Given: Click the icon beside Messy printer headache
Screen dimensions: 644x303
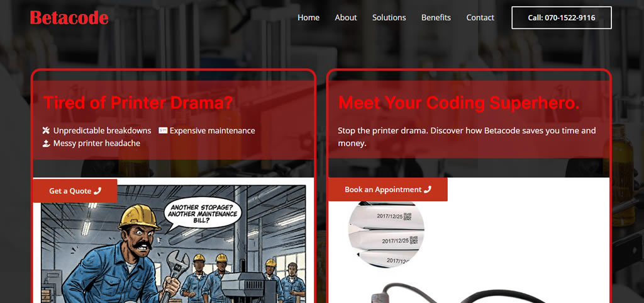Looking at the screenshot, I should coord(46,144).
